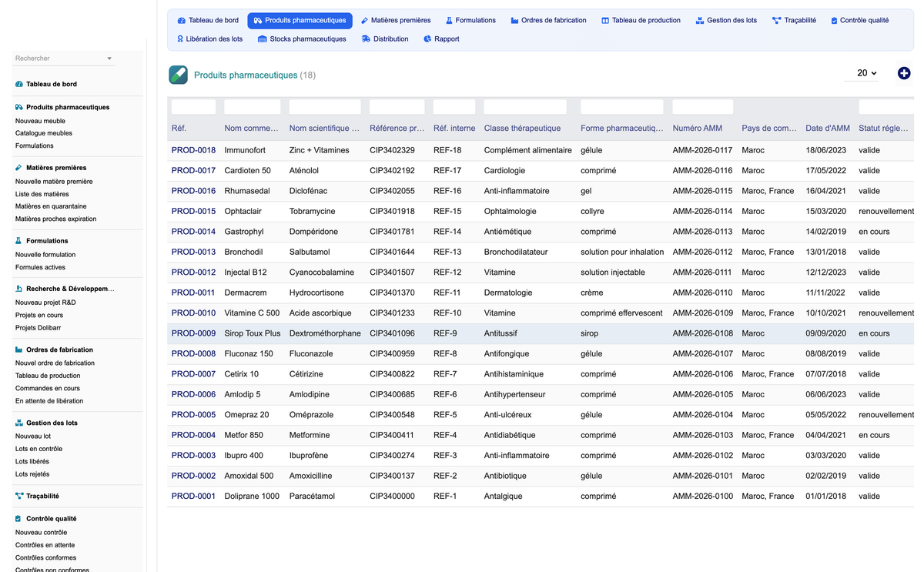Click the Traçabilité network icon in top bar
Screen dimensions: 924x572
pyautogui.click(x=776, y=21)
